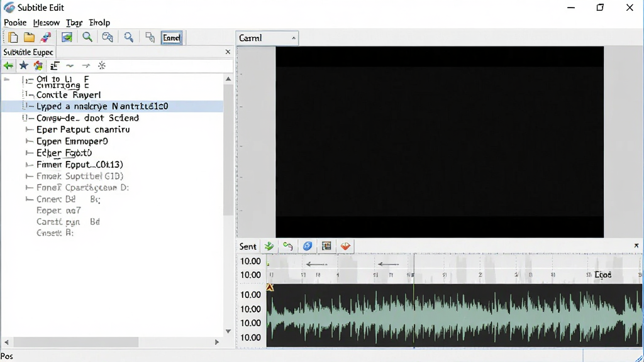Click the tree scroll up arrow
This screenshot has height=362, width=644.
point(228,79)
